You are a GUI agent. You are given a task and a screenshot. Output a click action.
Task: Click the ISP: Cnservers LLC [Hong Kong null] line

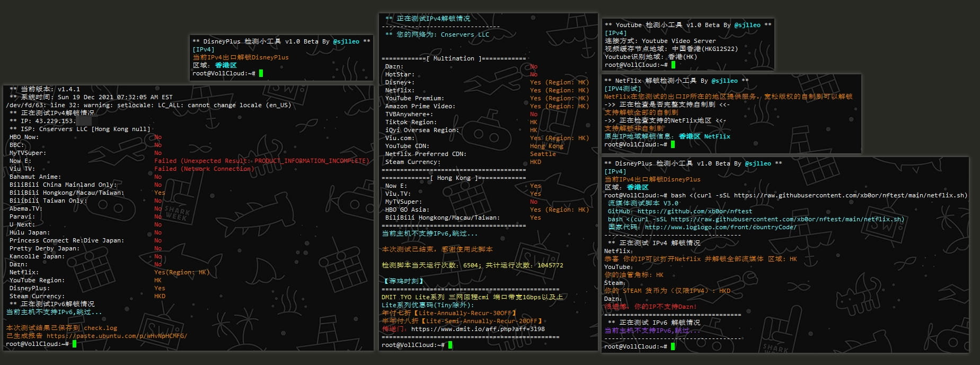click(80, 129)
